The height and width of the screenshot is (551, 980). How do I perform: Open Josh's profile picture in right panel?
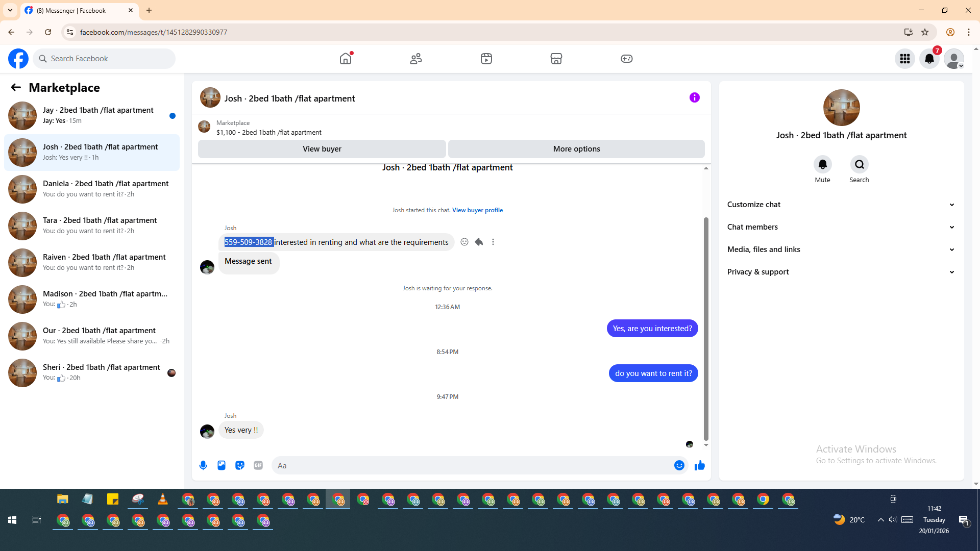(x=842, y=108)
